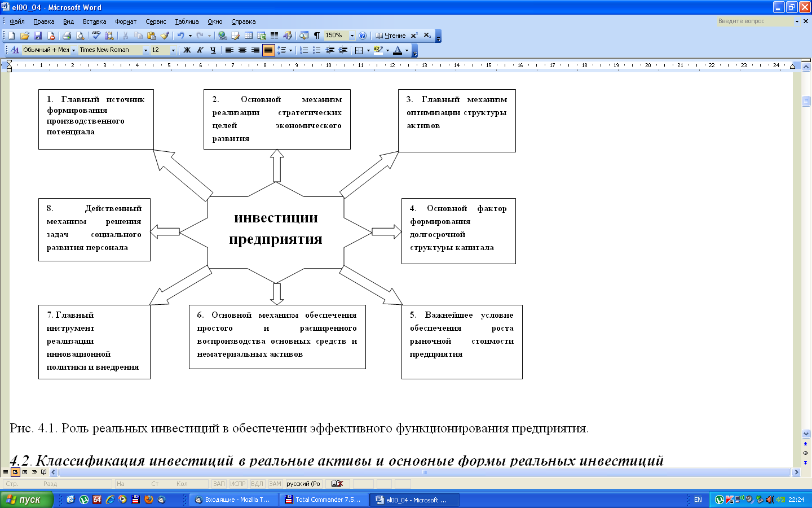Screen dimensions: 812x508
Task: Toggle Underline (Ч) formatting
Action: click(x=213, y=50)
